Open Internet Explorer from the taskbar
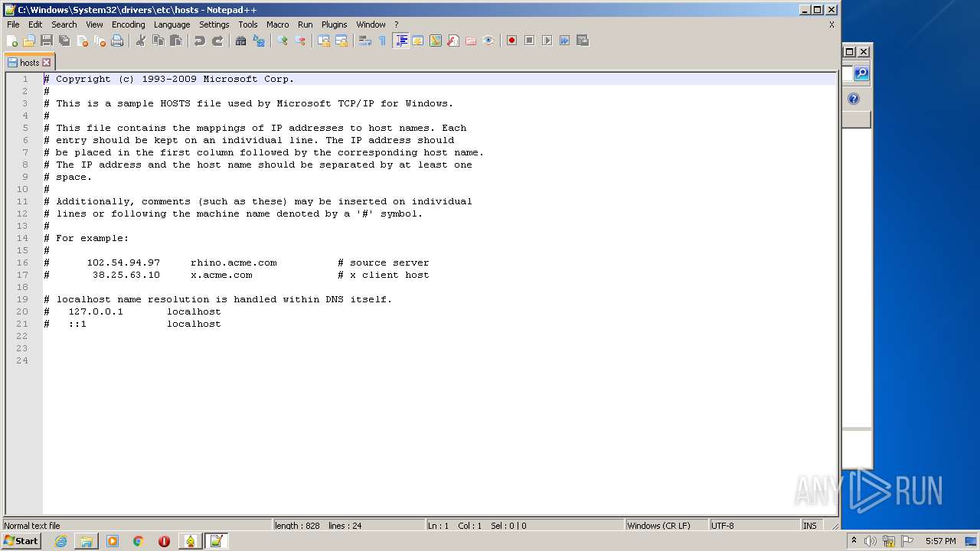This screenshot has width=980, height=551. tap(60, 541)
